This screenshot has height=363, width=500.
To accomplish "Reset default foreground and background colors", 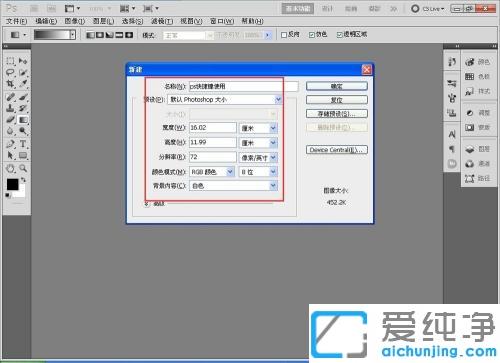I will pos(7,195).
